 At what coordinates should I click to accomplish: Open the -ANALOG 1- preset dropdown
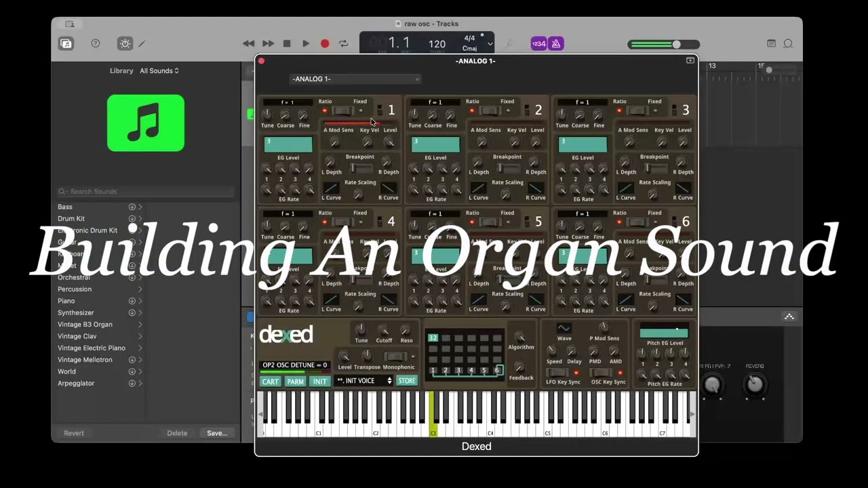(x=355, y=79)
